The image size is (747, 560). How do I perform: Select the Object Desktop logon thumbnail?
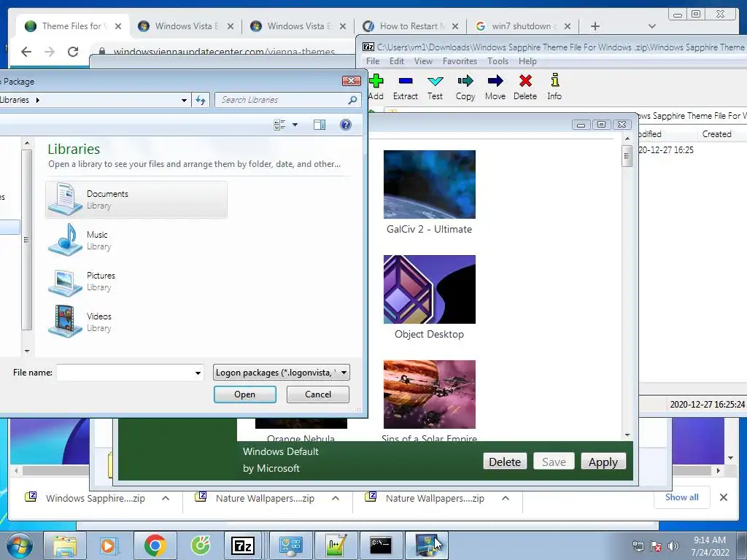(429, 289)
